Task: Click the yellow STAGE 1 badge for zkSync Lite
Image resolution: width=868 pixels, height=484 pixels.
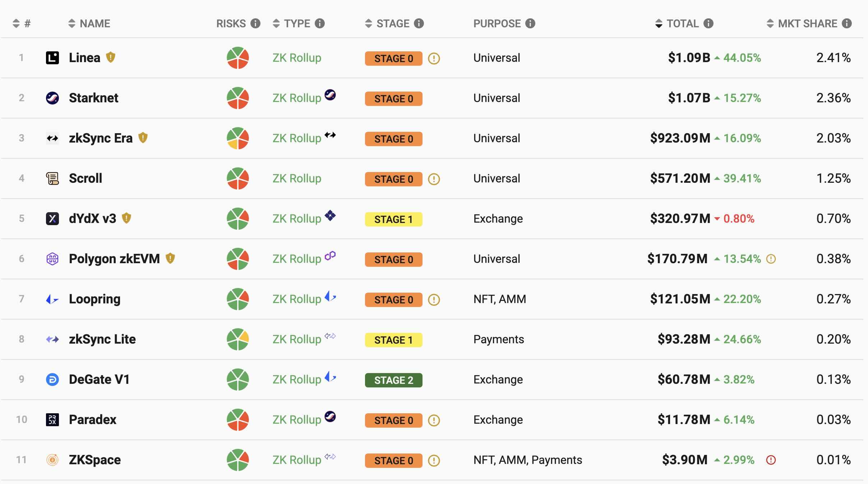Action: click(393, 340)
